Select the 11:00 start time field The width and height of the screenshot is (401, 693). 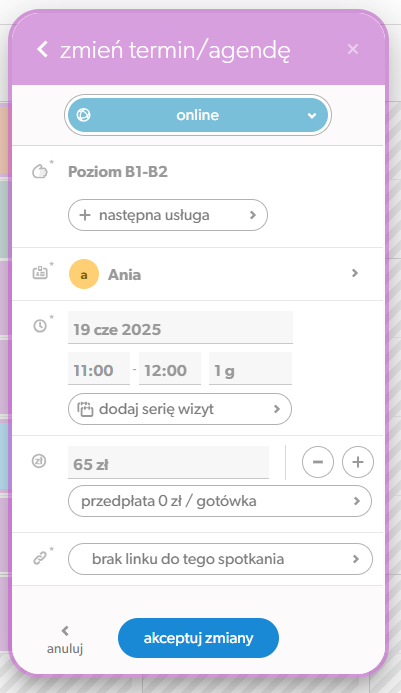[x=99, y=369]
